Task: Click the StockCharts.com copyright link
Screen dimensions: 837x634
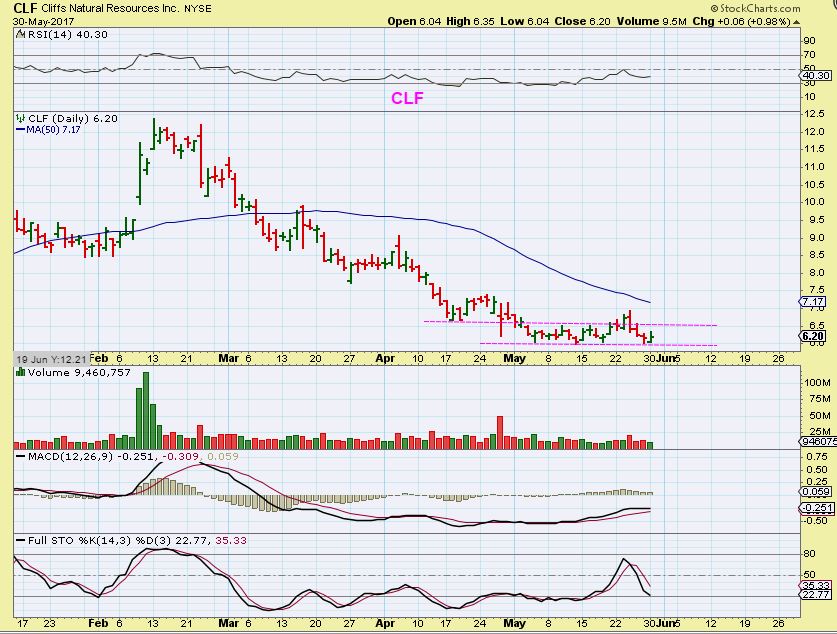Action: [x=755, y=8]
